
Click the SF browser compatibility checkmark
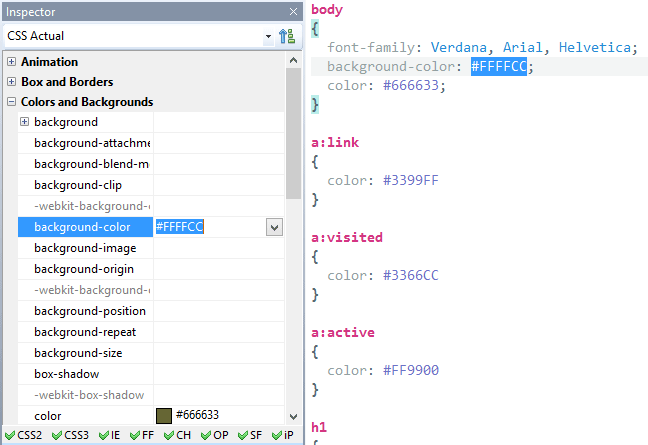click(243, 435)
